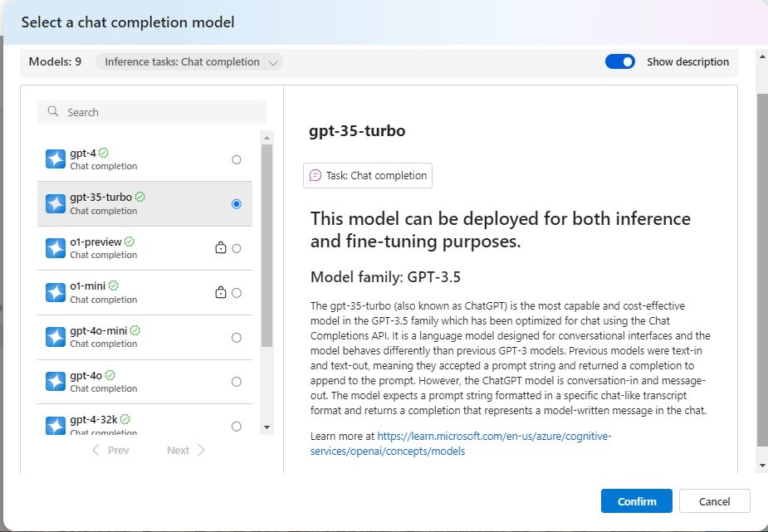The height and width of the screenshot is (532, 768).
Task: Click the chat bubble icon in Task tag
Action: [316, 175]
